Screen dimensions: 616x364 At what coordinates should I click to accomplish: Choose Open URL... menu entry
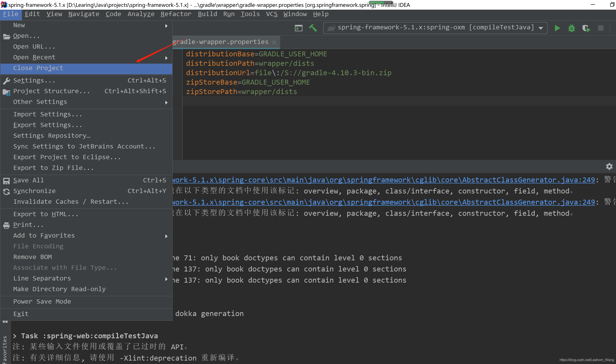(x=86, y=47)
